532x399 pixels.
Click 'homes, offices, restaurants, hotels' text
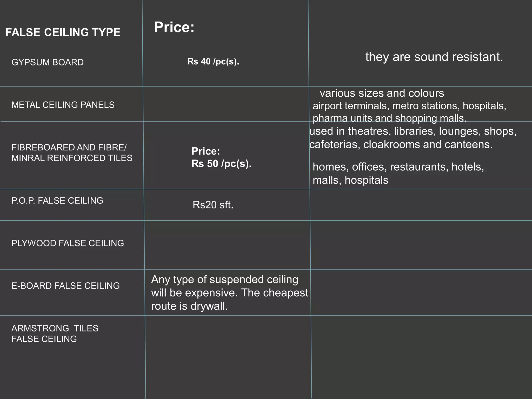(398, 167)
